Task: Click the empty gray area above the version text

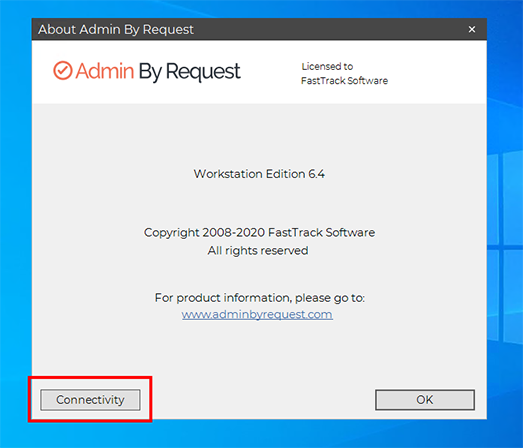Action: [x=259, y=137]
